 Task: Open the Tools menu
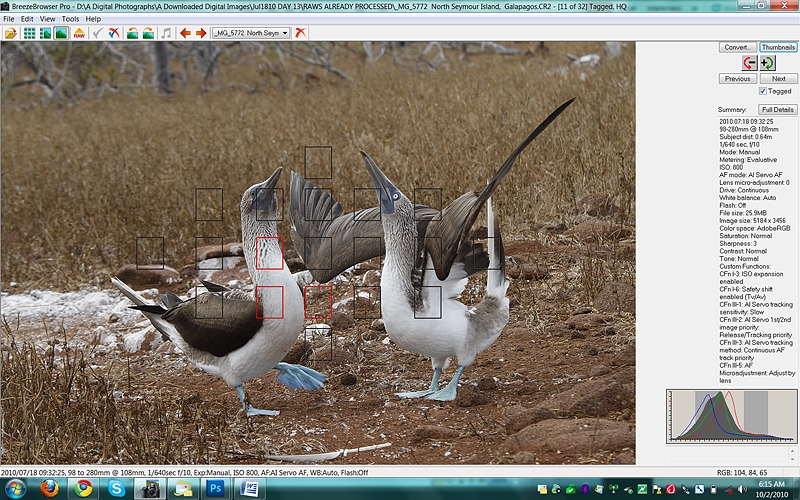[x=70, y=19]
